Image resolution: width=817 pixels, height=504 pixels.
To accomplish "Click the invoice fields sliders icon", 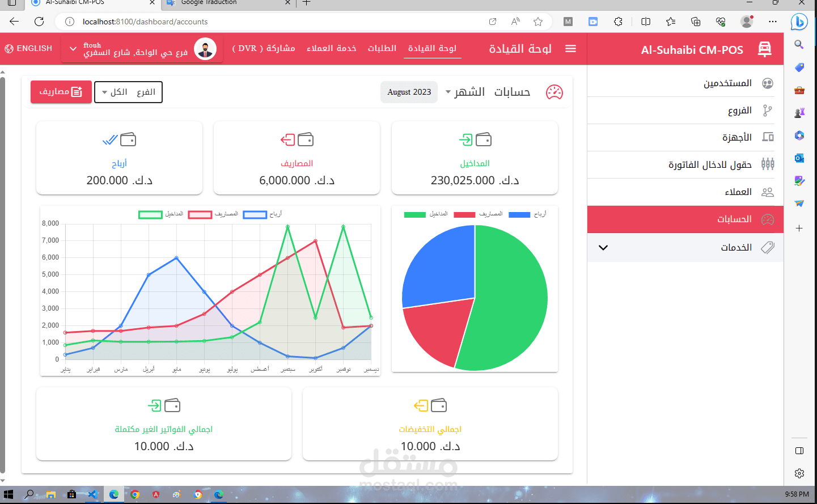I will click(x=768, y=164).
